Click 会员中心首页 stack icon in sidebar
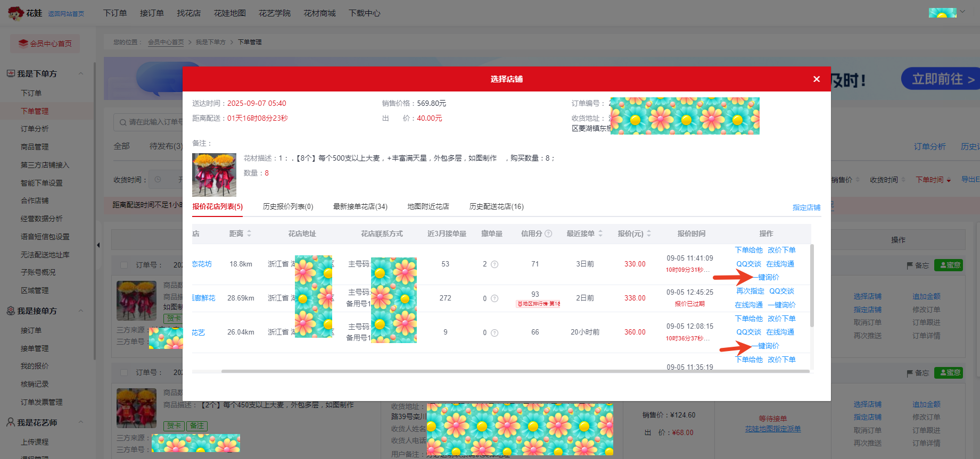980x459 pixels. [23, 43]
